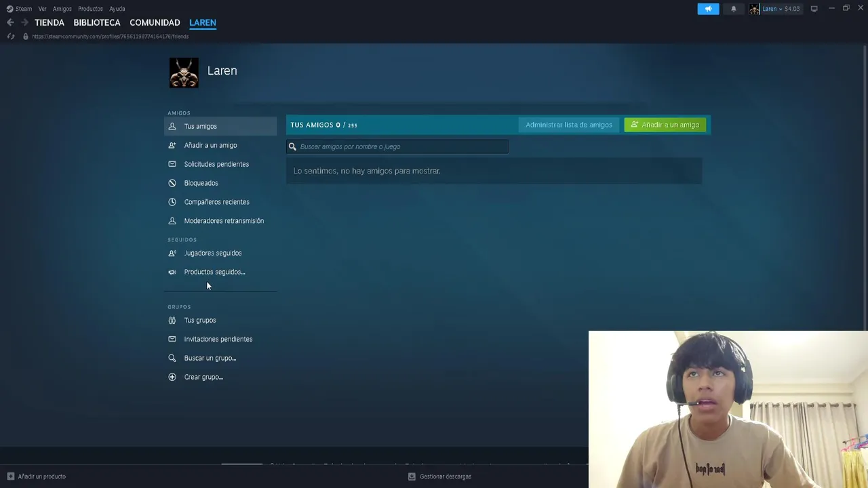Click the friends search magnifier icon

pos(292,146)
